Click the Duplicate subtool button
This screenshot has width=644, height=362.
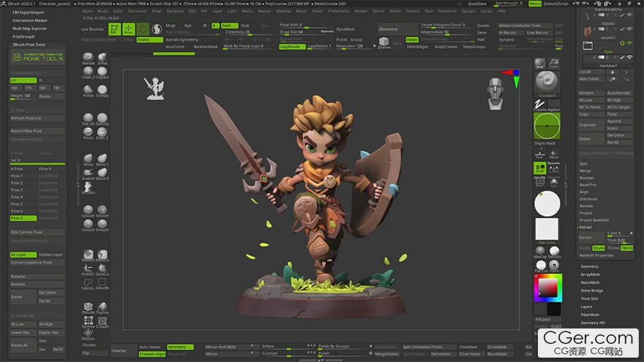(x=591, y=125)
